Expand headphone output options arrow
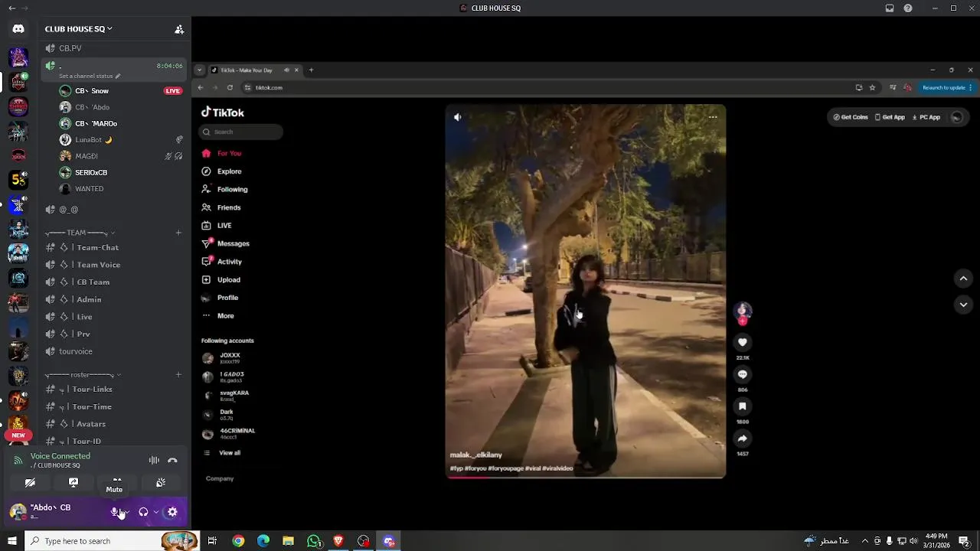Viewport: 980px width, 551px height. [155, 512]
